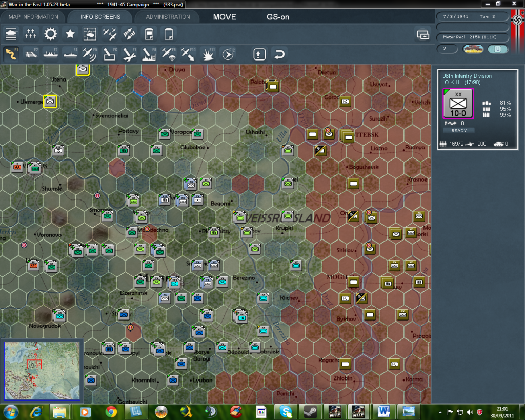Select the F5 air recon mode
The height and width of the screenshot is (420, 525).
coord(90,54)
